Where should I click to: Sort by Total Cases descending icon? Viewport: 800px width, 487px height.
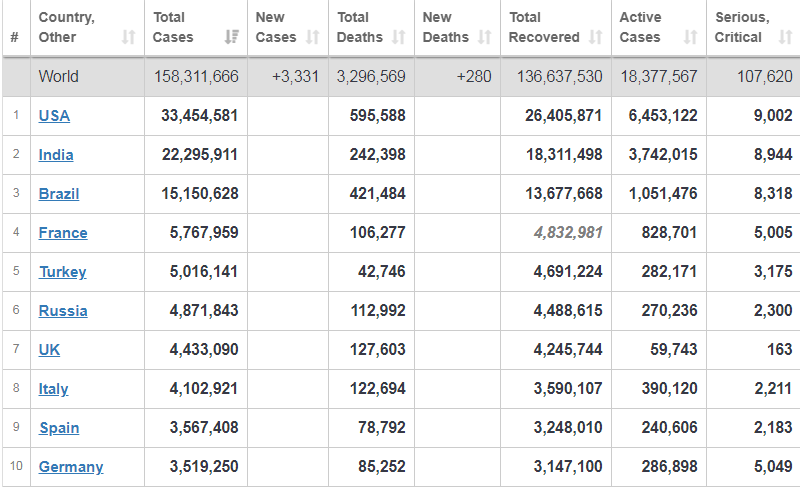pos(232,37)
